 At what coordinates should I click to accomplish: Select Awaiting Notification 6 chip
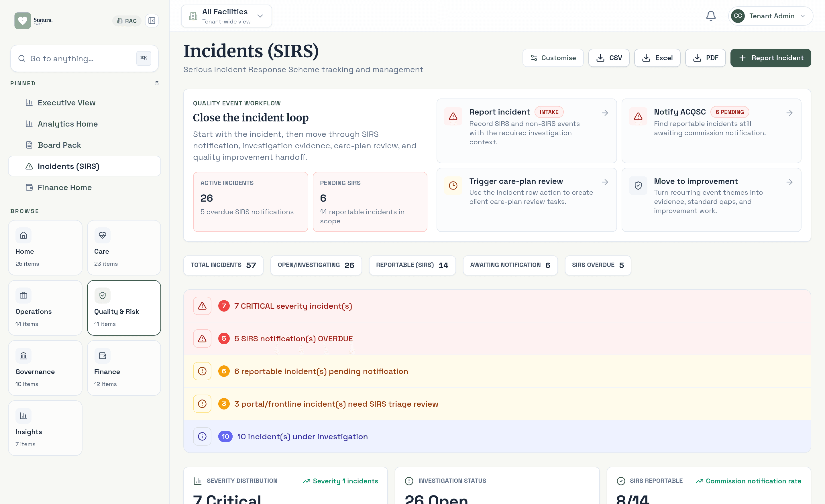510,265
